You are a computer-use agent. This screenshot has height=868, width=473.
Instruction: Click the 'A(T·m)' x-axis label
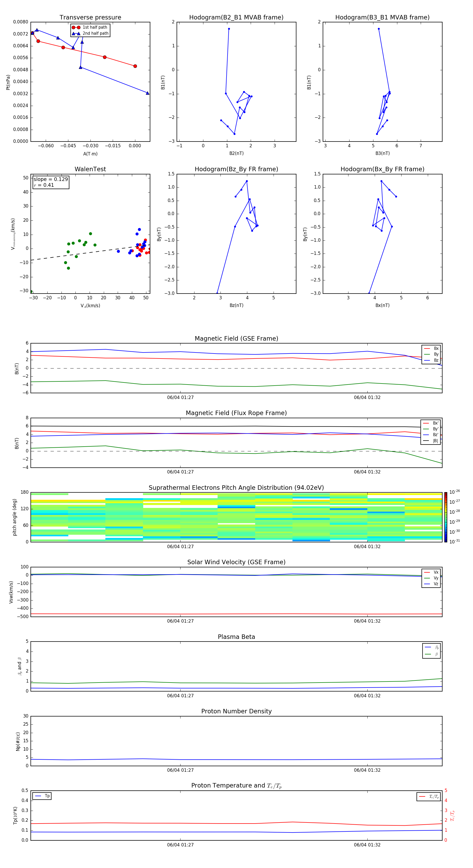pyautogui.click(x=90, y=154)
